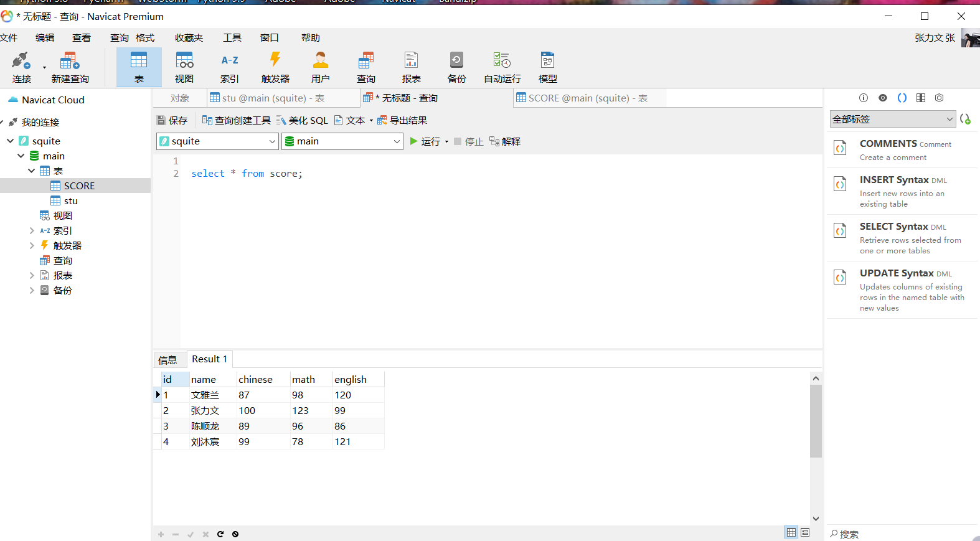Click 导出结果 export result button
The image size is (980, 541).
(x=402, y=121)
